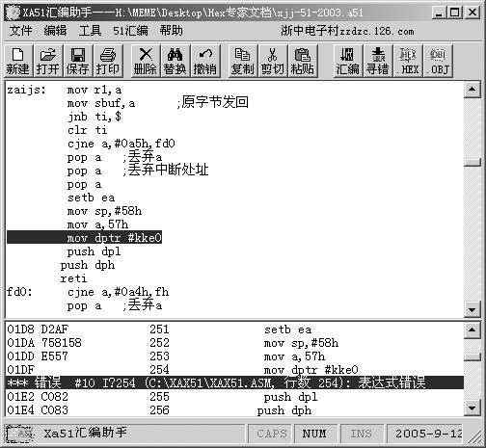Maximize the XA51汇编助手 window

(455, 13)
